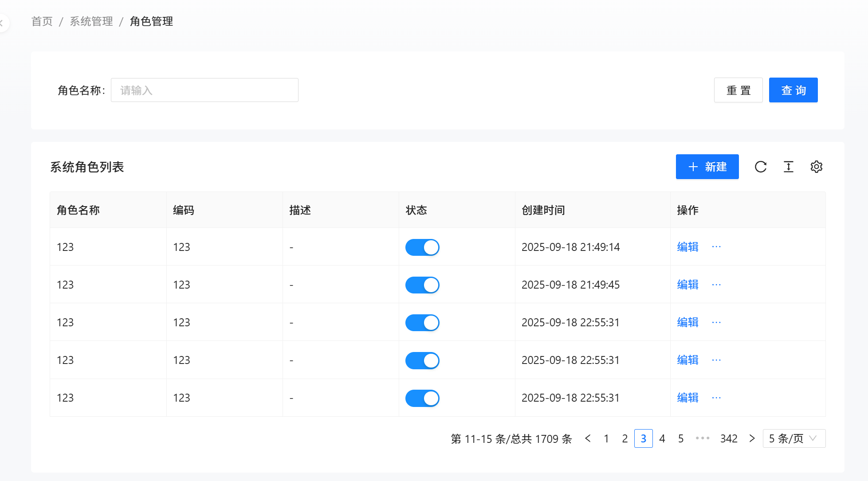Click the 查询 search button
The image size is (868, 481).
click(x=793, y=90)
